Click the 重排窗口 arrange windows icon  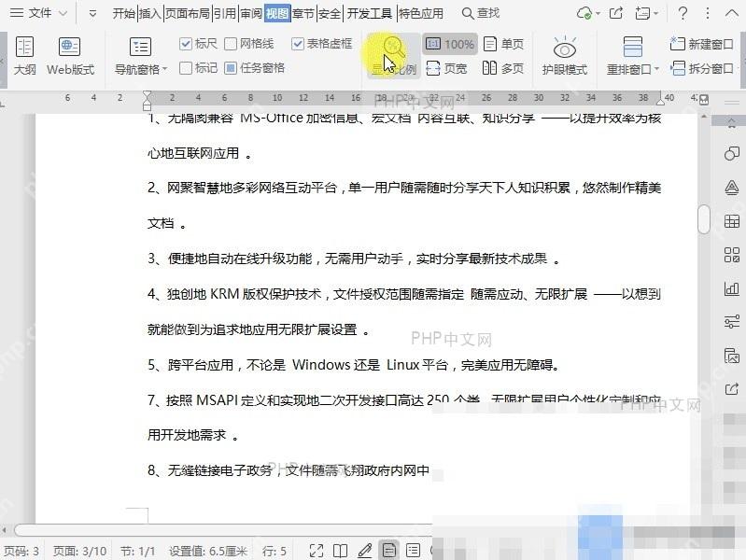pyautogui.click(x=633, y=48)
